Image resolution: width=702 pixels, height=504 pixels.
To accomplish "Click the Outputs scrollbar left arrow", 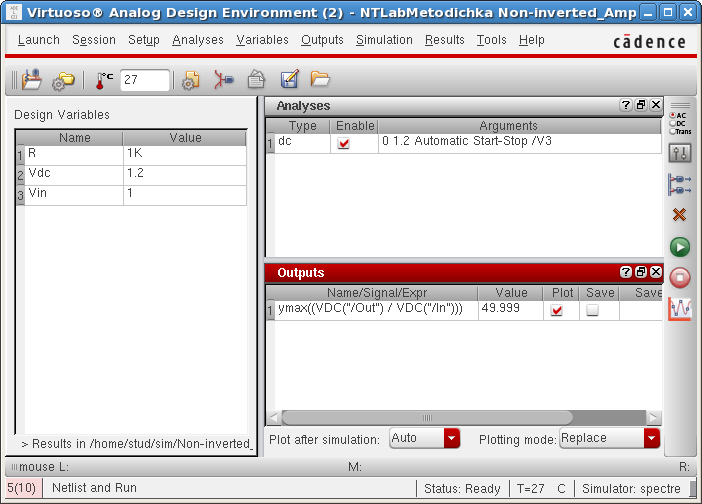I will (274, 418).
